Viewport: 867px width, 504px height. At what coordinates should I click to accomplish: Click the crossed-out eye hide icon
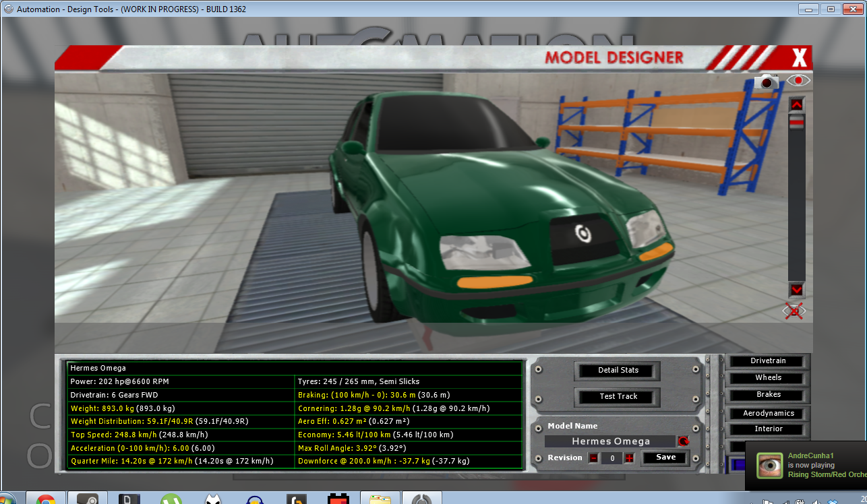click(x=794, y=311)
